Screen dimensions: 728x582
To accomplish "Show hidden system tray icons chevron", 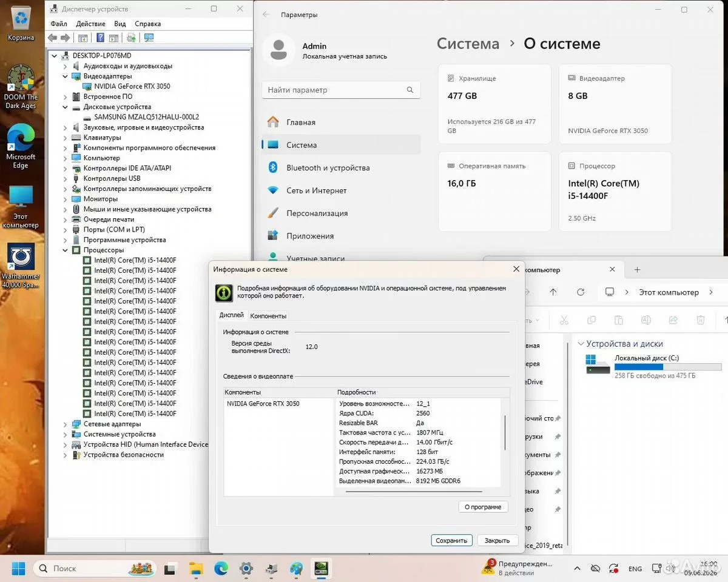I will click(576, 569).
